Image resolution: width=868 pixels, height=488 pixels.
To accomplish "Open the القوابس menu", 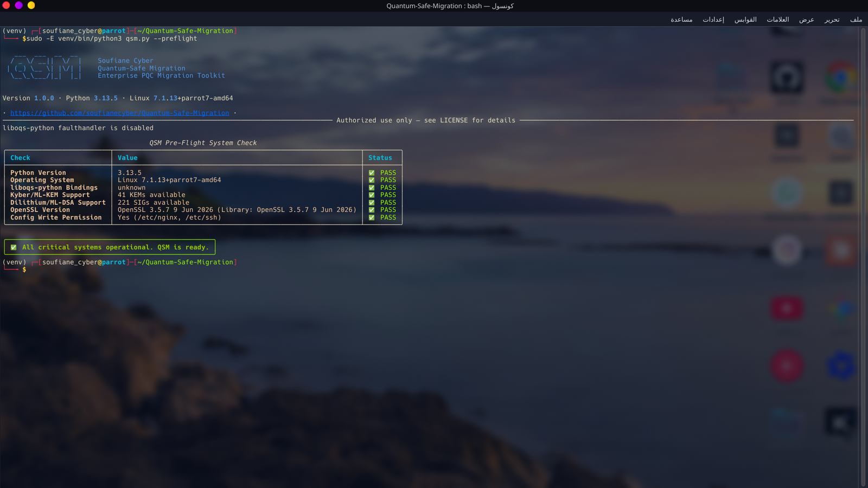I will (745, 20).
